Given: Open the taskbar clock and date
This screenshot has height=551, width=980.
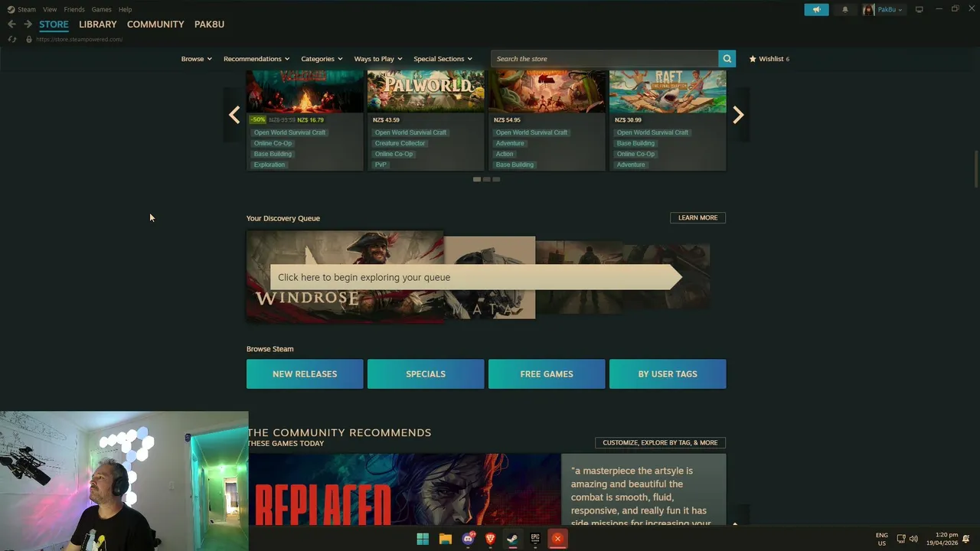Looking at the screenshot, I should pyautogui.click(x=942, y=539).
